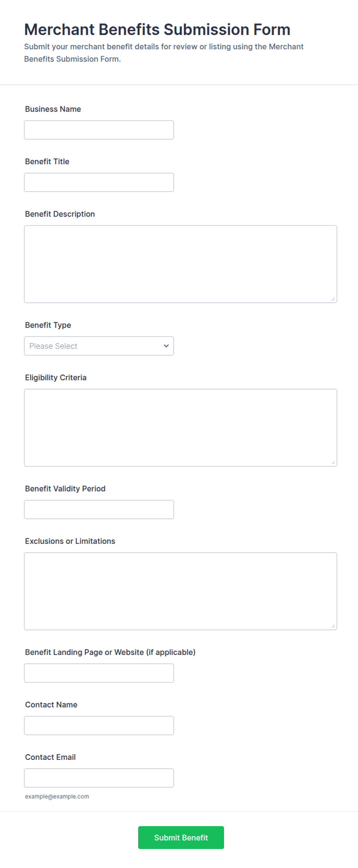This screenshot has height=868, width=358.
Task: Click Exclusions textarea resize grip corner
Action: pos(333,626)
